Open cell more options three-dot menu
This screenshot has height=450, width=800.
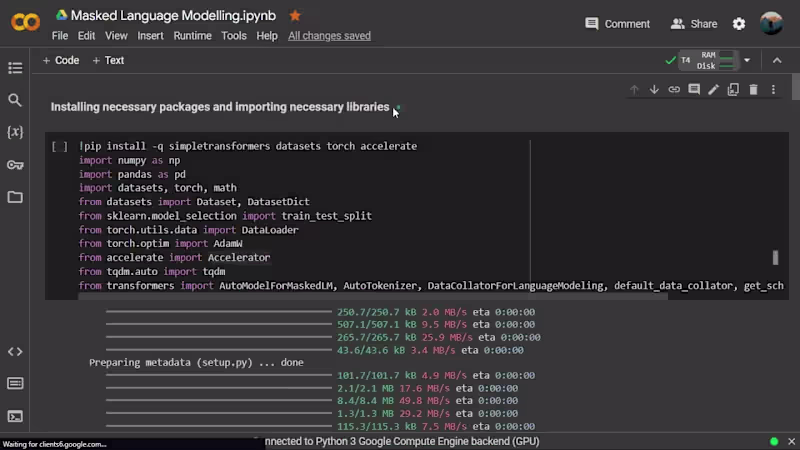point(773,90)
